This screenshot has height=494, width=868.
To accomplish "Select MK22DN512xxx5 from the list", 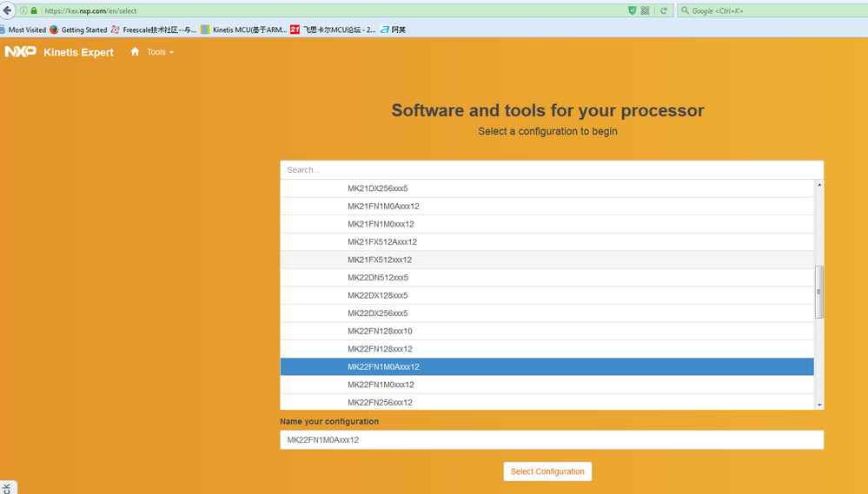I will pos(547,278).
